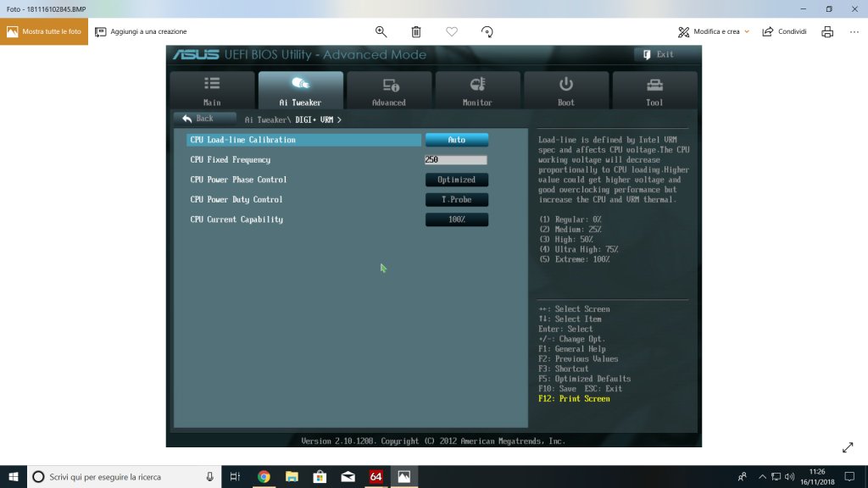
Task: Open Task View from the taskbar
Action: (235, 476)
